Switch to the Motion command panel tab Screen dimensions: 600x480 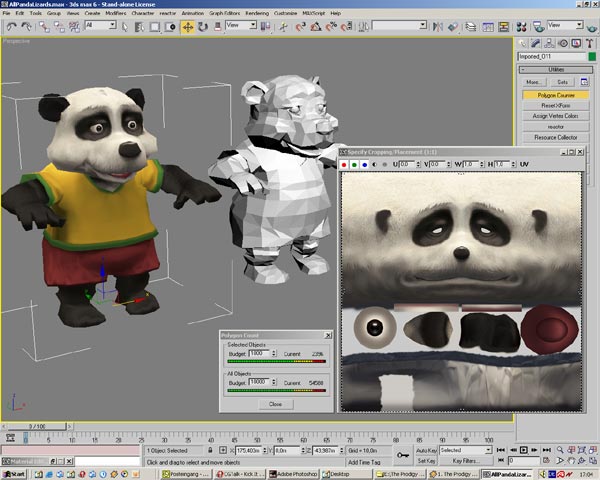point(563,43)
